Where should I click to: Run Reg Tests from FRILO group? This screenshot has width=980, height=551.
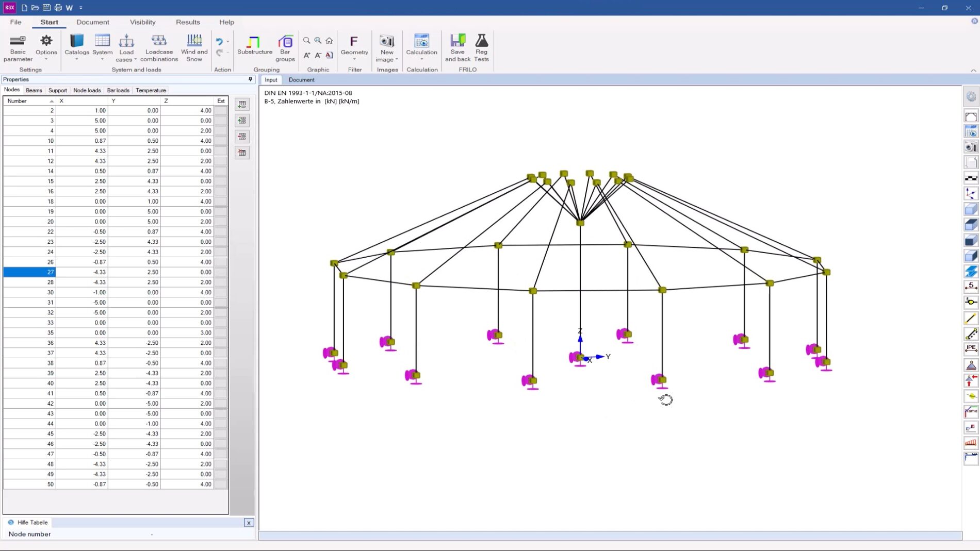pyautogui.click(x=481, y=47)
